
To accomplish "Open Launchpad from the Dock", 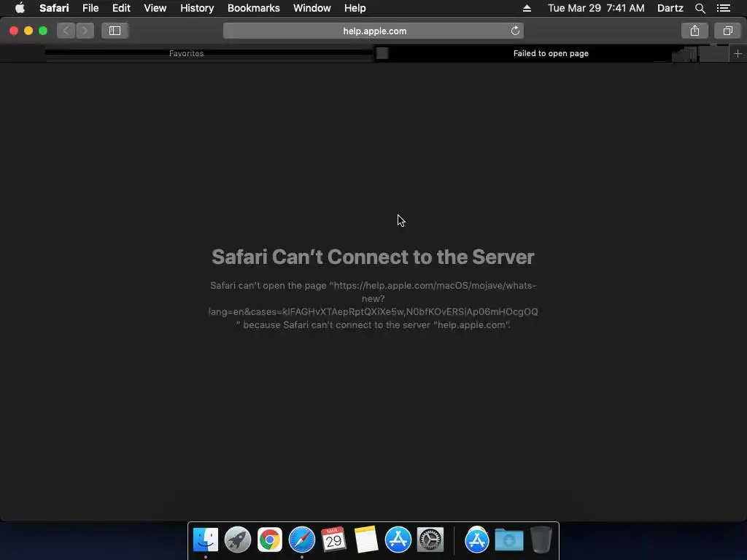I will click(238, 540).
